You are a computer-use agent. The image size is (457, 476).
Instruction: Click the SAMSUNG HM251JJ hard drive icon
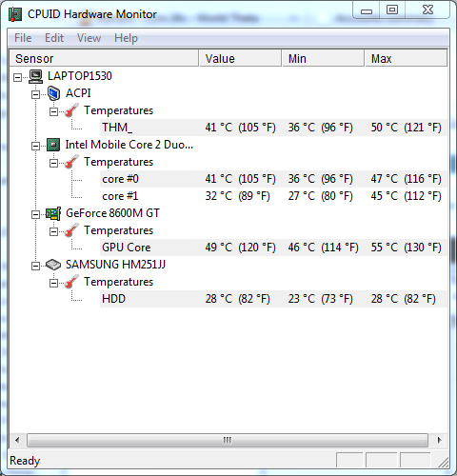(53, 265)
